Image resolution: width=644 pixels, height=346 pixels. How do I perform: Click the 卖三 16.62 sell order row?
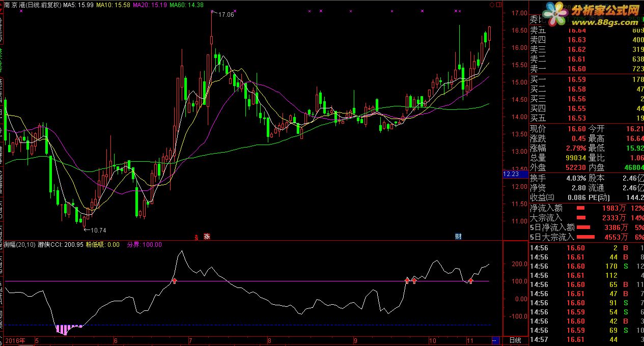[586, 49]
